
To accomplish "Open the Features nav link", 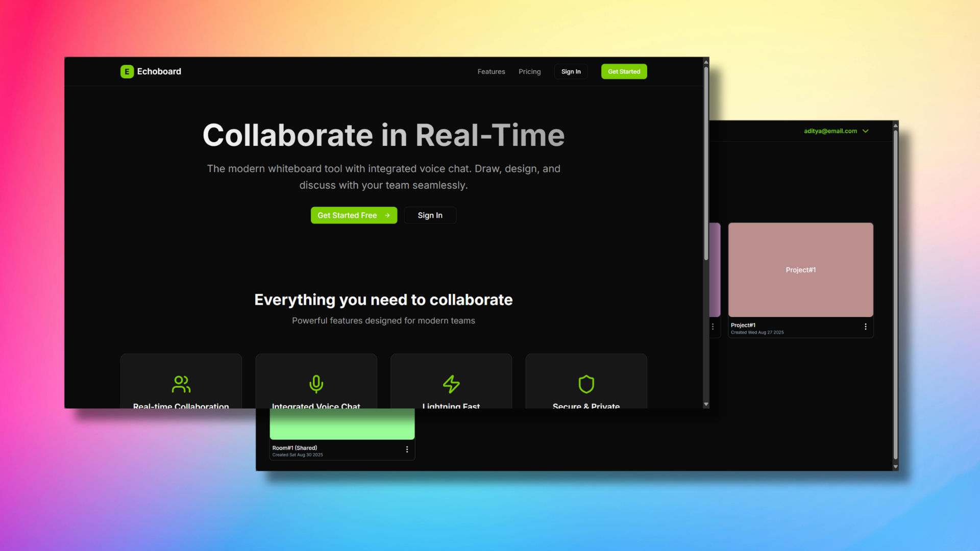I will [491, 71].
